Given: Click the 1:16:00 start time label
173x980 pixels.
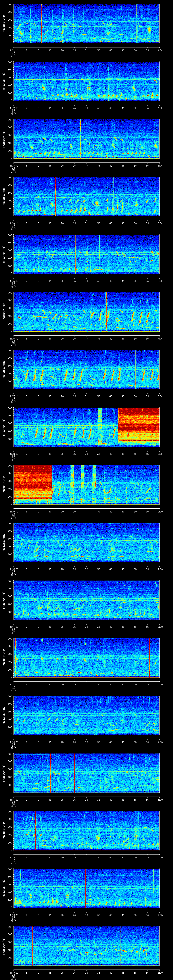Looking at the screenshot, I should (14, 915).
